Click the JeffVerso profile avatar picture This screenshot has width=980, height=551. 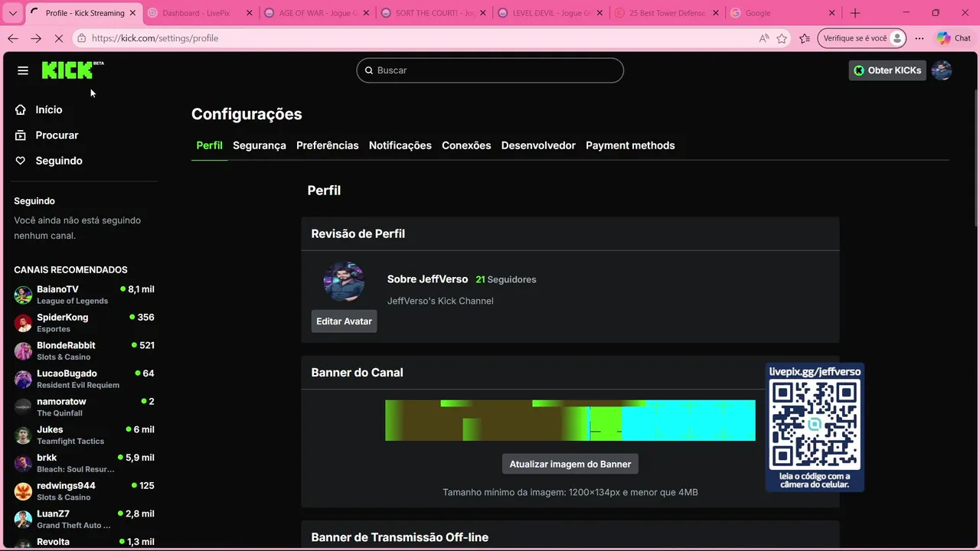[344, 282]
